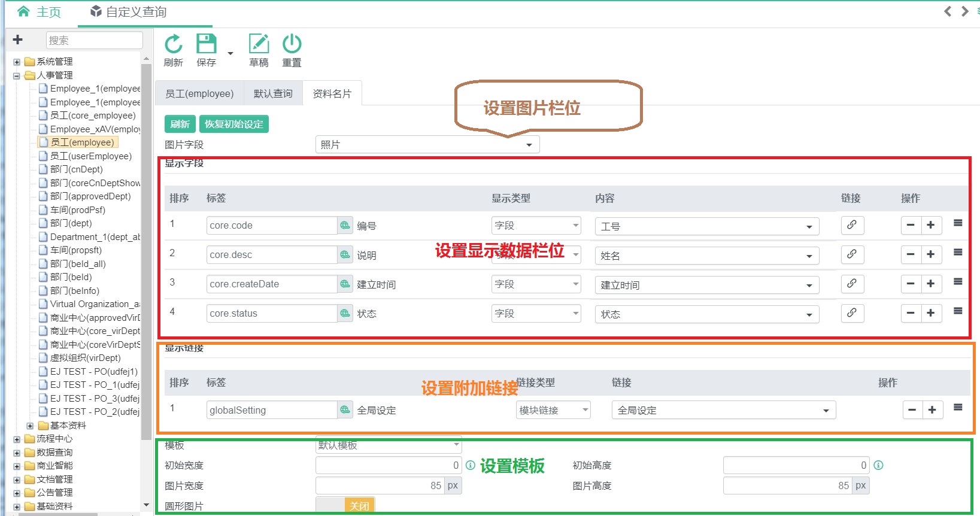Open the 文档管理 tree folder

click(x=54, y=479)
